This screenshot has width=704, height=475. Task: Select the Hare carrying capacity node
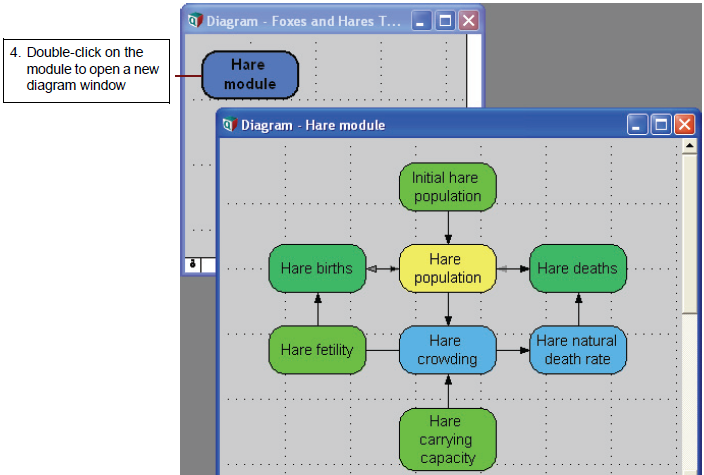tap(448, 440)
